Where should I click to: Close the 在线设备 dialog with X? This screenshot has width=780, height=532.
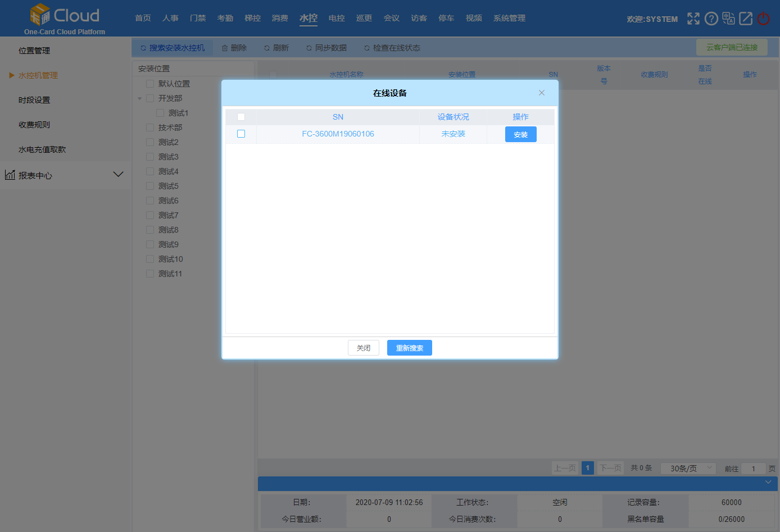click(542, 93)
